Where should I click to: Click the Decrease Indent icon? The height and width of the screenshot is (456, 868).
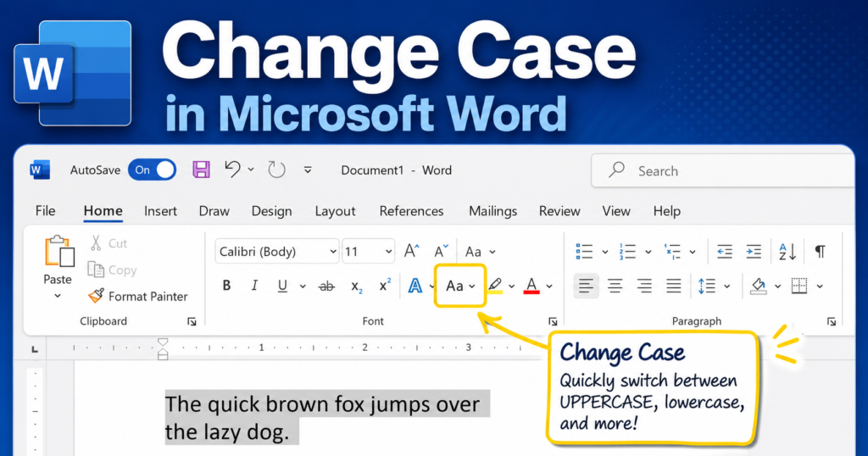point(725,252)
